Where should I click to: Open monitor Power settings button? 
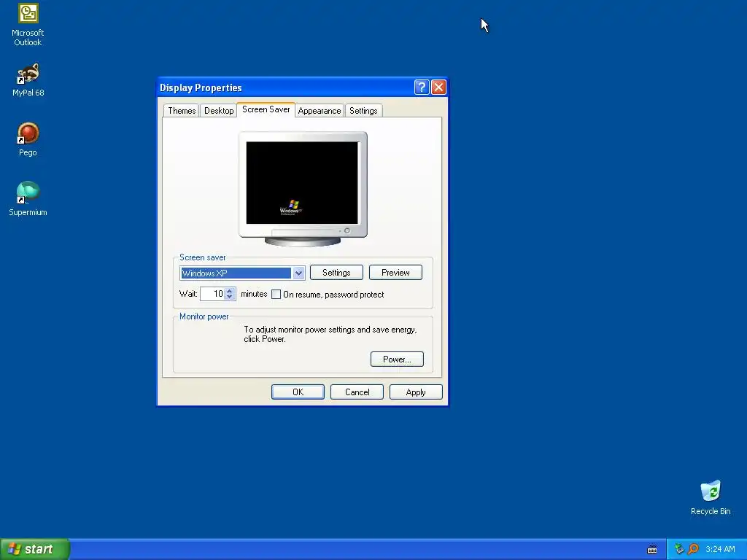[x=397, y=359]
